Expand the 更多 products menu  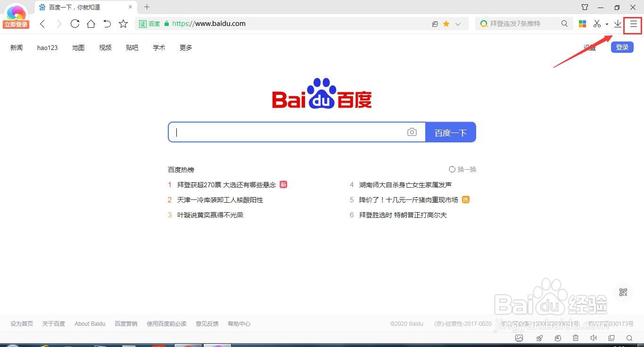tap(186, 48)
